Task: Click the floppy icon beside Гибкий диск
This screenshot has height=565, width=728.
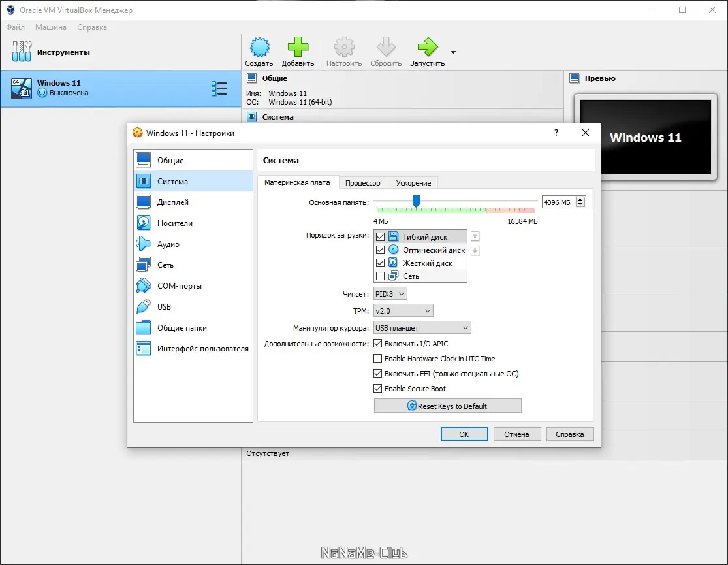Action: click(393, 236)
